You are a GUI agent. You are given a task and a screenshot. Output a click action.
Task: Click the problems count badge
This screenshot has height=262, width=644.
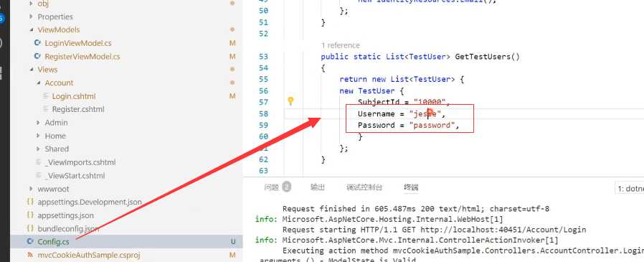[287, 187]
